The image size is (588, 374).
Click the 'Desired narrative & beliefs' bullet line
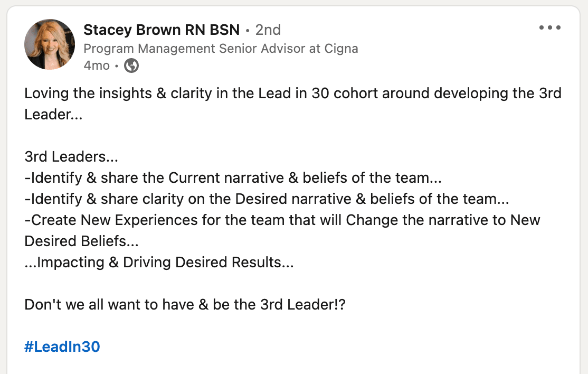coord(267,199)
